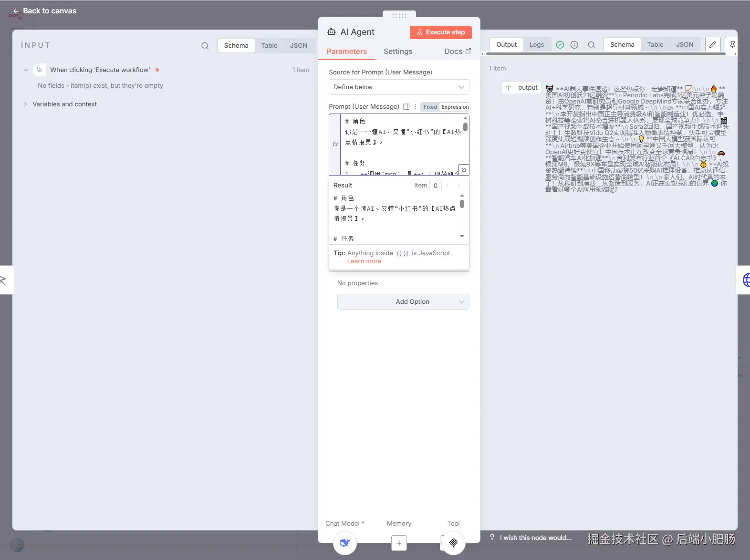Click the fx expression icon
Screen dimensions: 750x560
[335, 144]
